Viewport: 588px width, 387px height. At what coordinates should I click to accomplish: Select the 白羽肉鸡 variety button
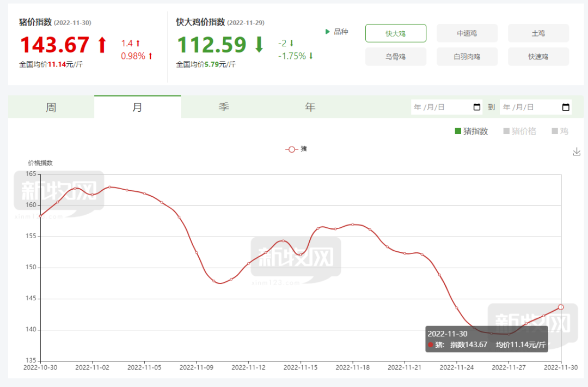(467, 57)
